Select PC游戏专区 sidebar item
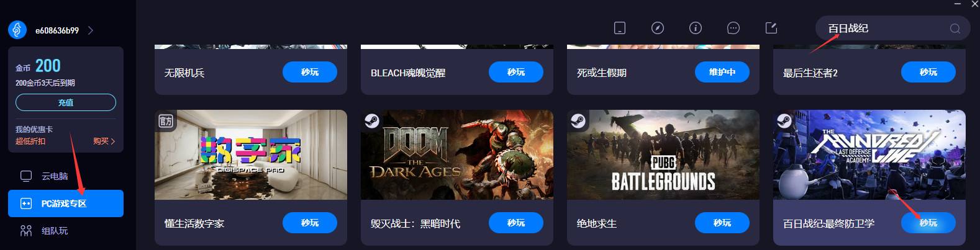This screenshot has height=250, width=980. pyautogui.click(x=66, y=203)
